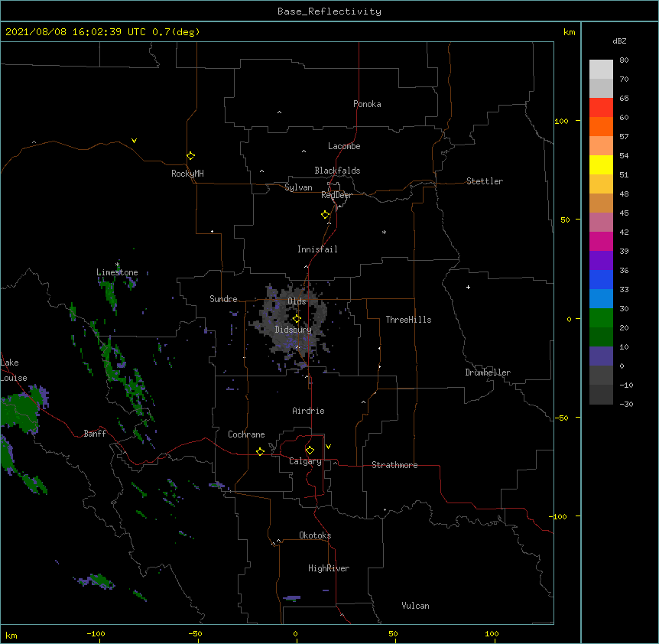Click the asterisk marker above Limestone
659x644 pixels.
117,265
